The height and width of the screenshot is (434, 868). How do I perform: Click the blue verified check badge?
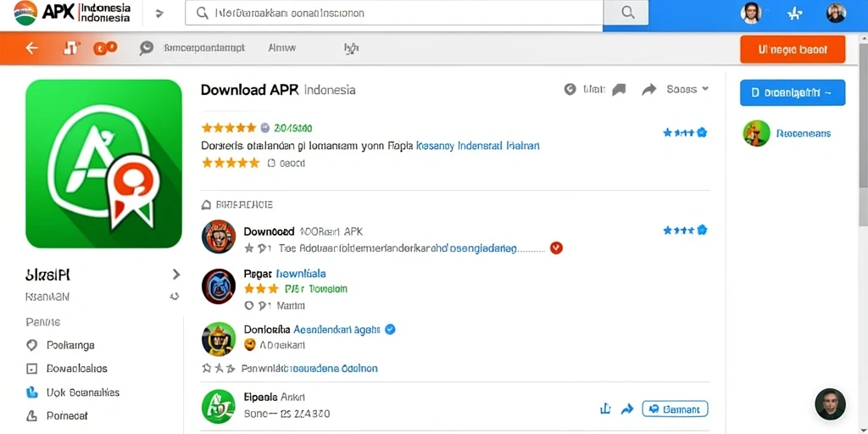coord(390,329)
